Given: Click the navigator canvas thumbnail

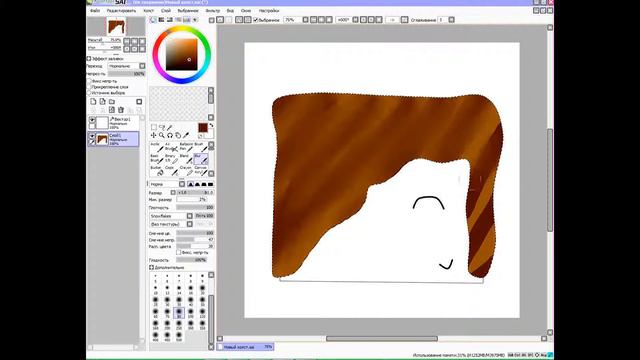Looking at the screenshot, I should coord(116,27).
